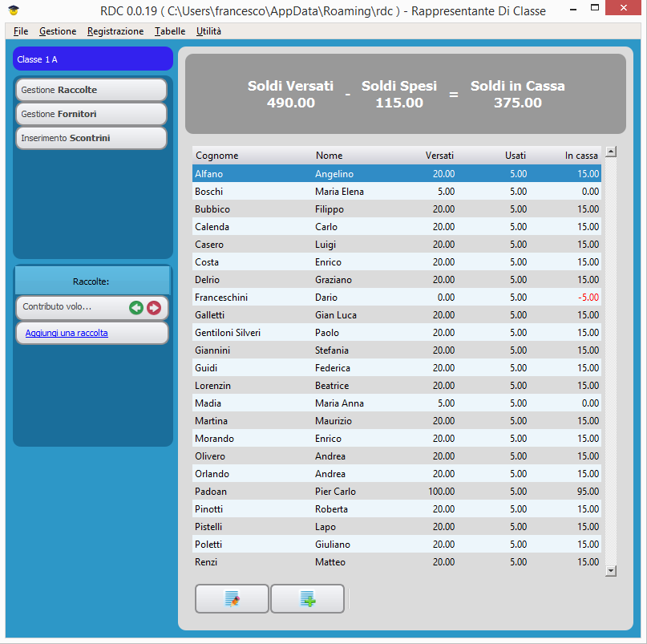Image resolution: width=647 pixels, height=644 pixels.
Task: Click the Gestione Fornitori button
Action: tap(91, 114)
